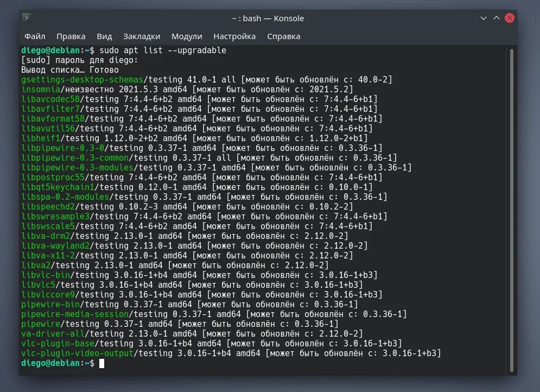Click package name libvlc5

[x=38, y=285]
